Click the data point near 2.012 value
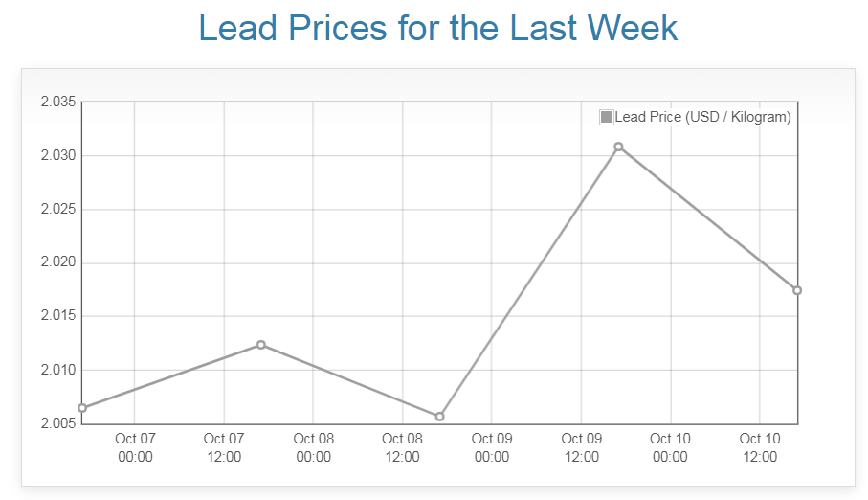 click(x=261, y=345)
